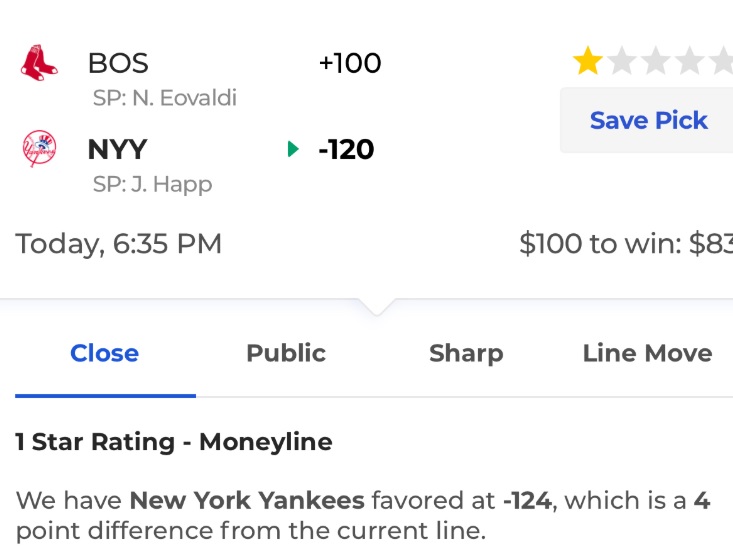
Task: Click the Boston Red Sox logo
Action: pos(39,63)
